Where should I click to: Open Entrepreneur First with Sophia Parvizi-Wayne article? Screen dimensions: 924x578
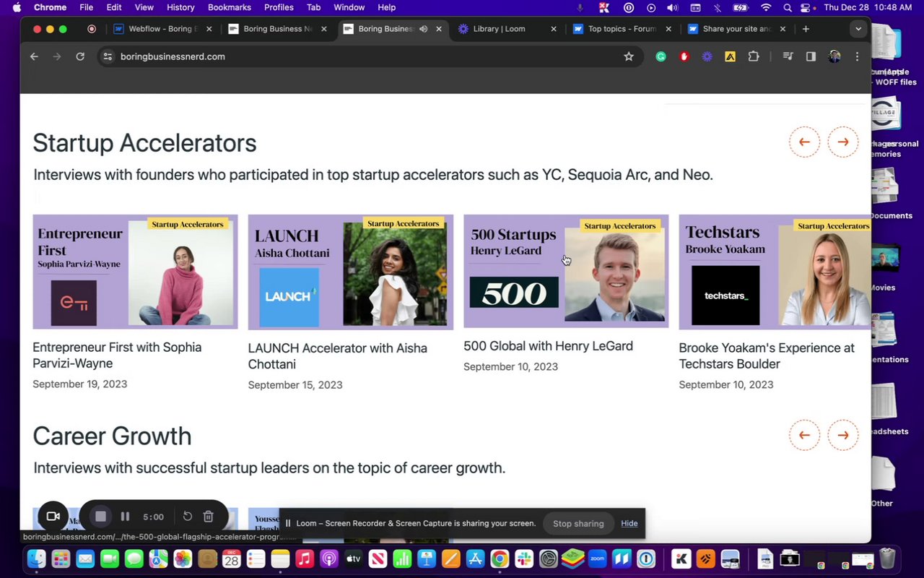click(x=117, y=355)
